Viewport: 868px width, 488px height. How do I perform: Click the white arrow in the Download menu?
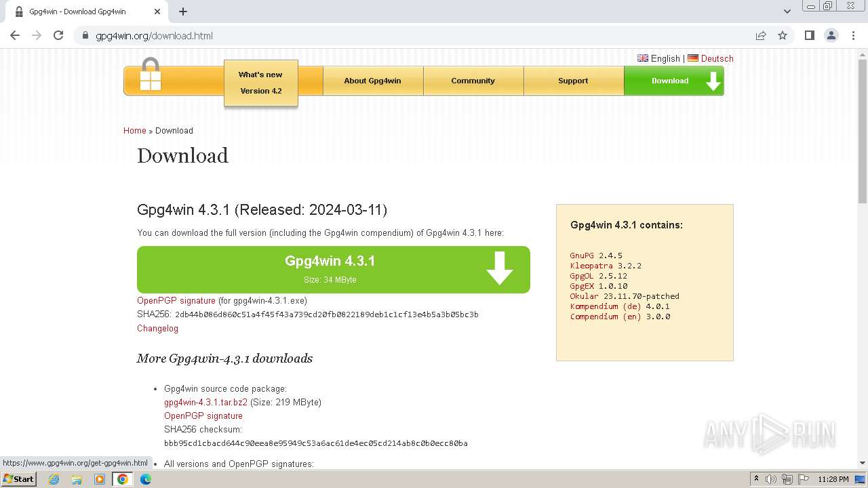(713, 81)
